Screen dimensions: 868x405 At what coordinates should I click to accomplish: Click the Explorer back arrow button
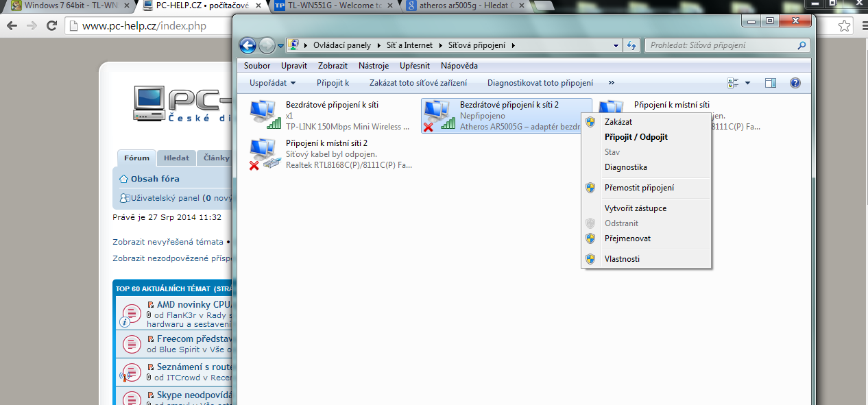[248, 45]
